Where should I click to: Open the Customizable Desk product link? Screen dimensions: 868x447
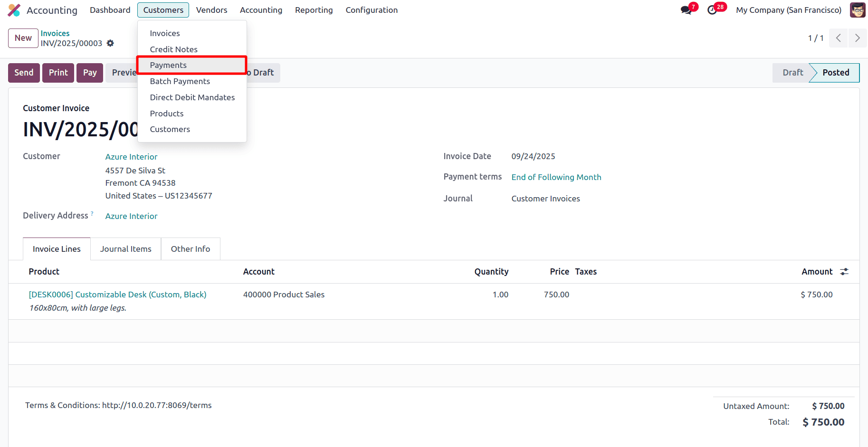(x=117, y=295)
